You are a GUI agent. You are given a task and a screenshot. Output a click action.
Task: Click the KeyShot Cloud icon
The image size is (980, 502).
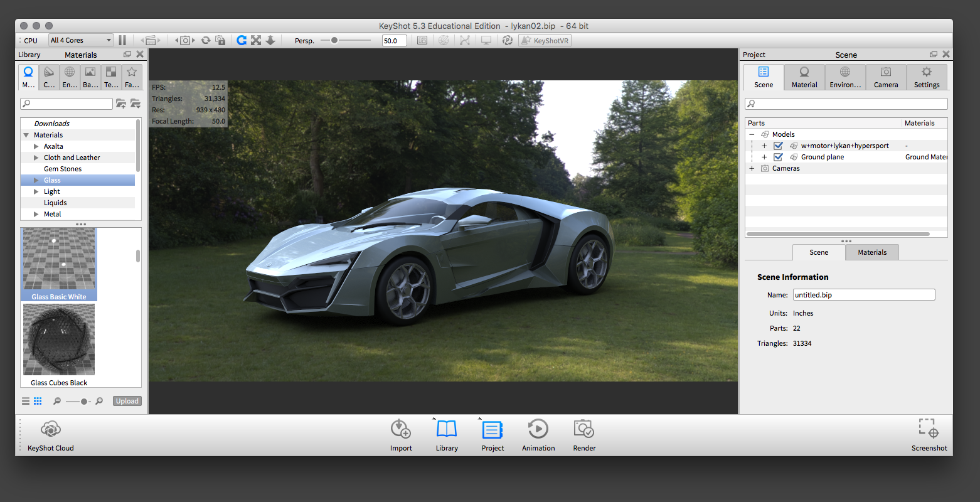pyautogui.click(x=50, y=430)
